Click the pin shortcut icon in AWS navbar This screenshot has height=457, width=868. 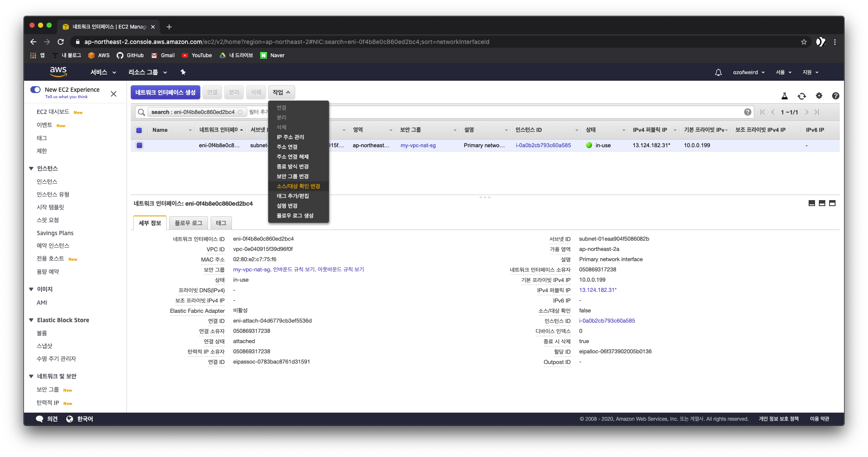[183, 72]
